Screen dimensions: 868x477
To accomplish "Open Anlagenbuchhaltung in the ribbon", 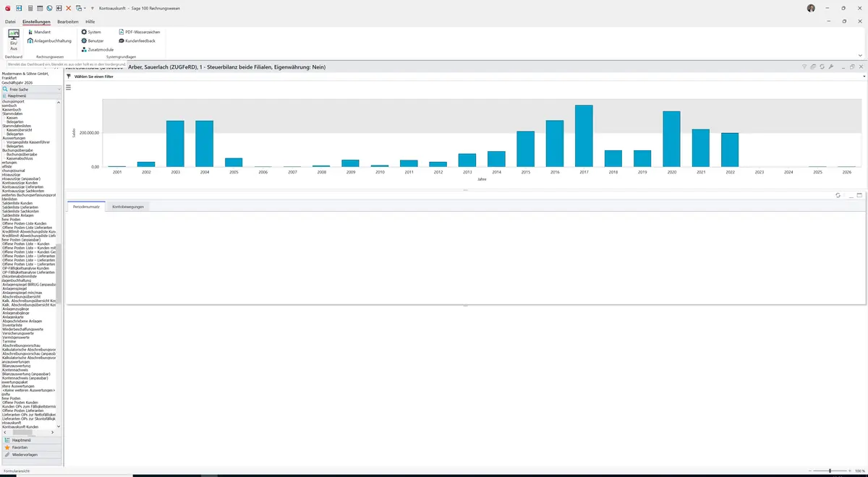I will [50, 41].
